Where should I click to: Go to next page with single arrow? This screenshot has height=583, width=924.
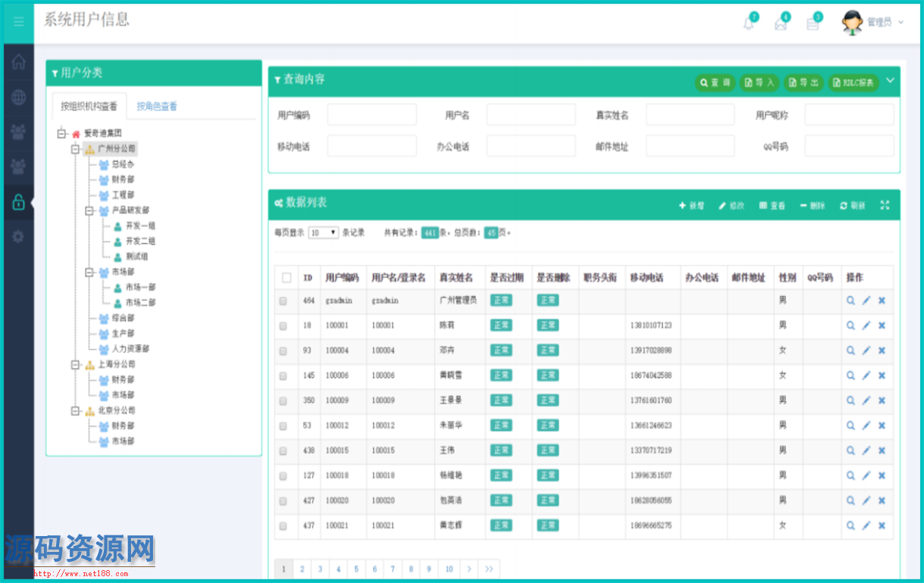pyautogui.click(x=470, y=569)
